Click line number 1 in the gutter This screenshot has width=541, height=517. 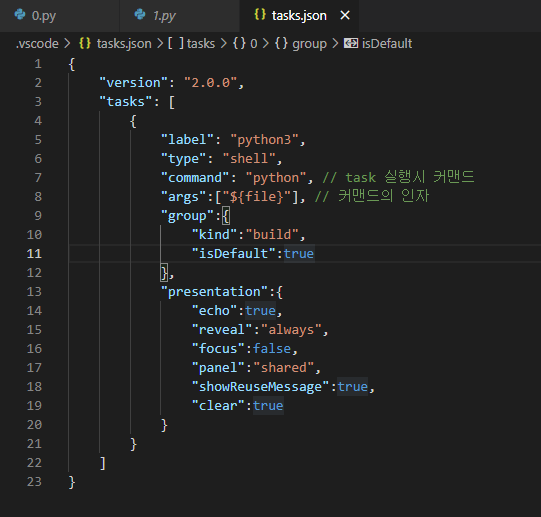38,64
